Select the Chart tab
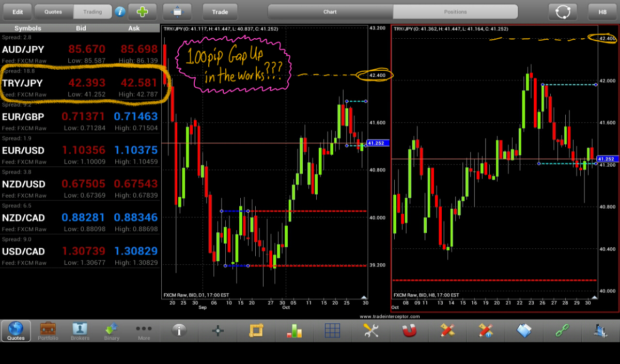The image size is (620, 364). click(x=330, y=11)
